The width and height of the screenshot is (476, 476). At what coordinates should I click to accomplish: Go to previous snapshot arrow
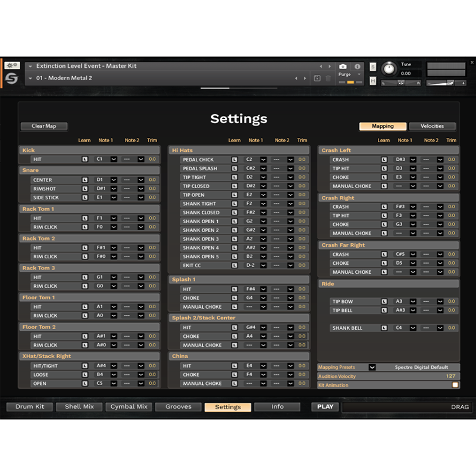click(x=296, y=79)
